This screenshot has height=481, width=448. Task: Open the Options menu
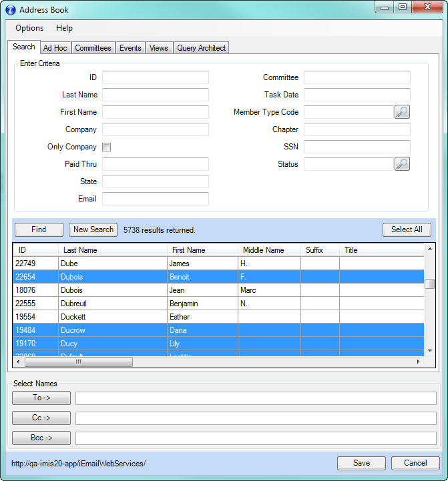(29, 28)
